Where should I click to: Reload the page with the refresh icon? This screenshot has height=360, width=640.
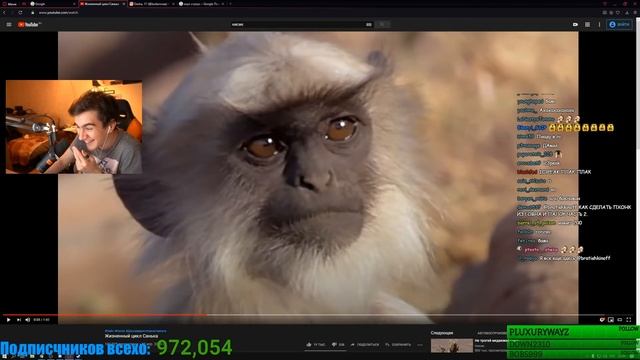click(x=20, y=13)
